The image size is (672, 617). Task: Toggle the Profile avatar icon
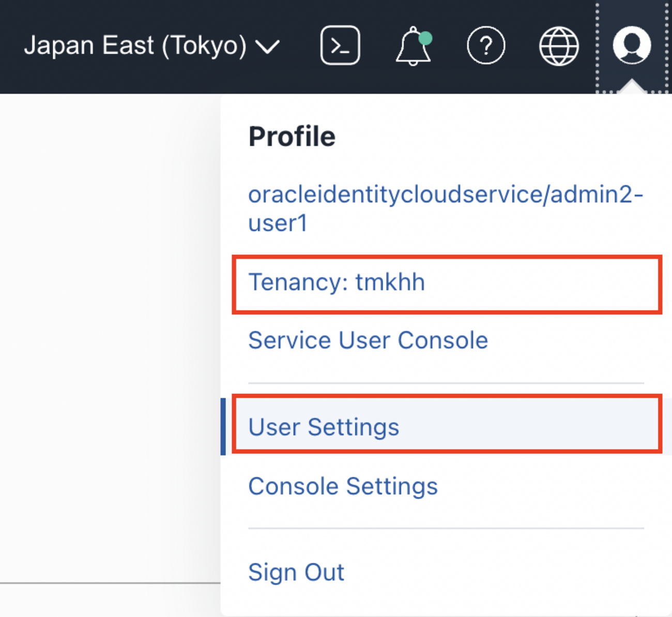[x=632, y=45]
